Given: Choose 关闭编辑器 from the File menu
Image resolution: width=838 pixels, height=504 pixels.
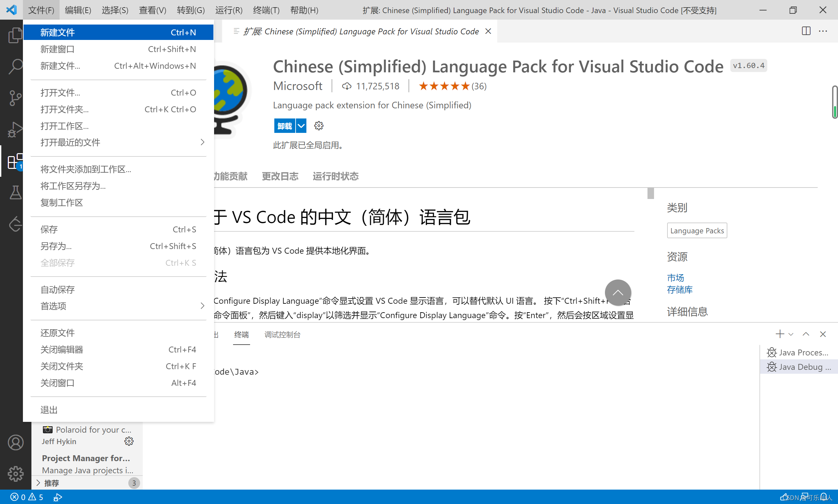Looking at the screenshot, I should tap(118, 350).
